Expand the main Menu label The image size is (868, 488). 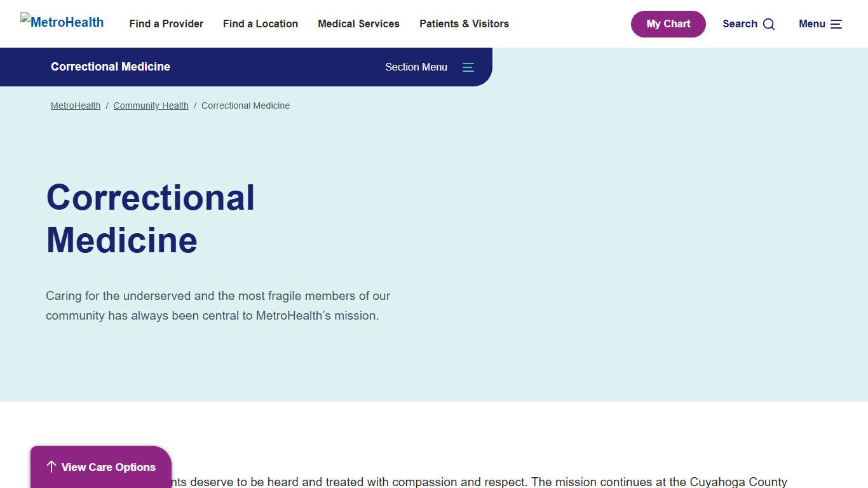(811, 24)
